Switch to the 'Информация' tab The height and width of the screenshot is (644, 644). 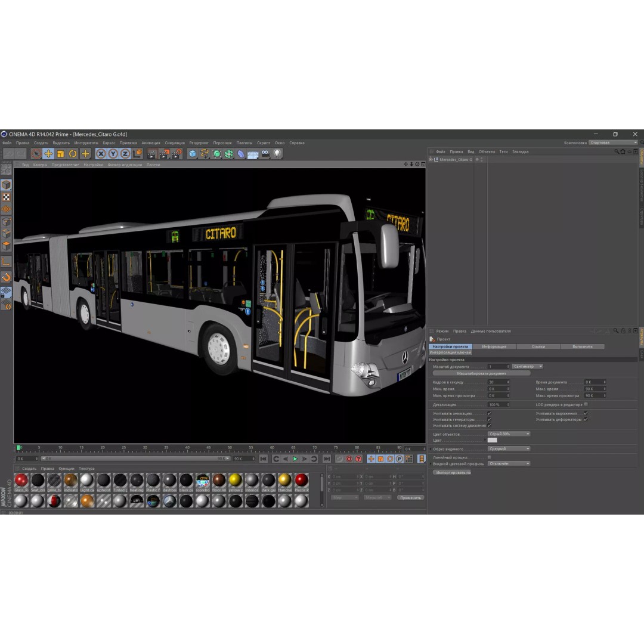click(494, 346)
